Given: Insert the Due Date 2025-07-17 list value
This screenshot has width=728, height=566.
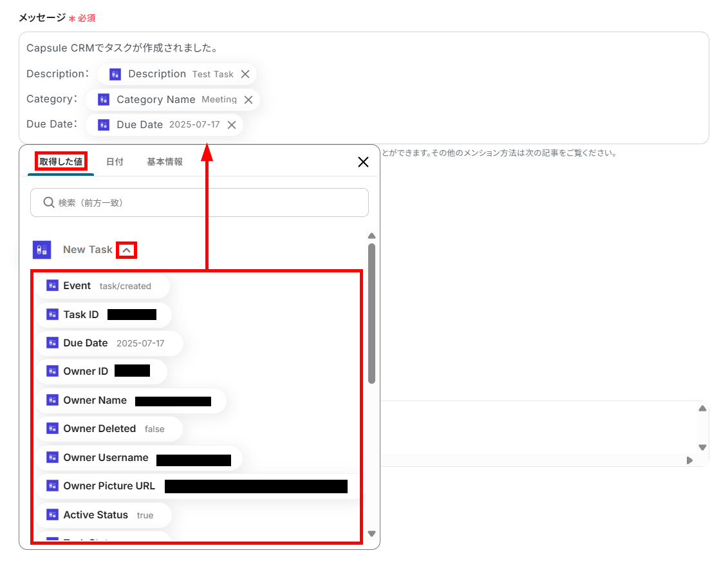Looking at the screenshot, I should point(109,343).
